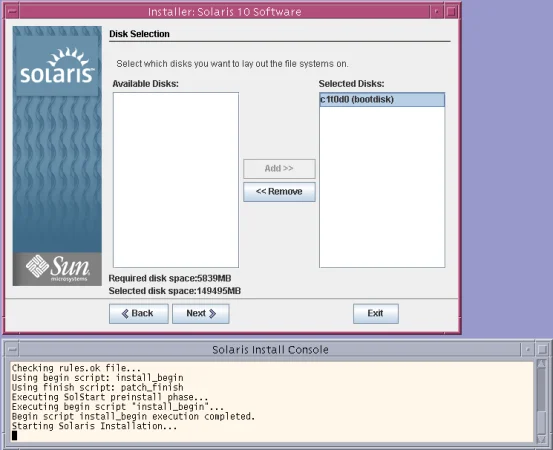Click the Solaris Install Console title bar
This screenshot has width=553, height=450.
[270, 349]
